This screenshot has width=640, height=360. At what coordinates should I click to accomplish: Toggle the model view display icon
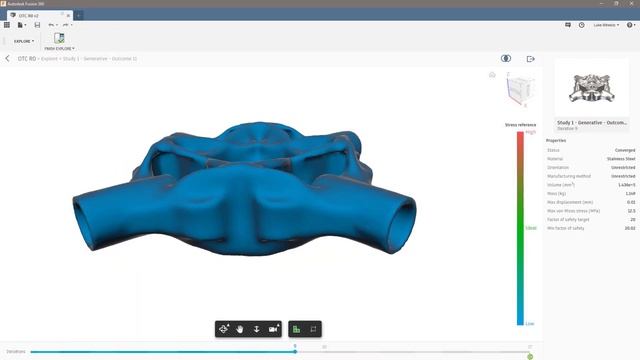tap(313, 329)
